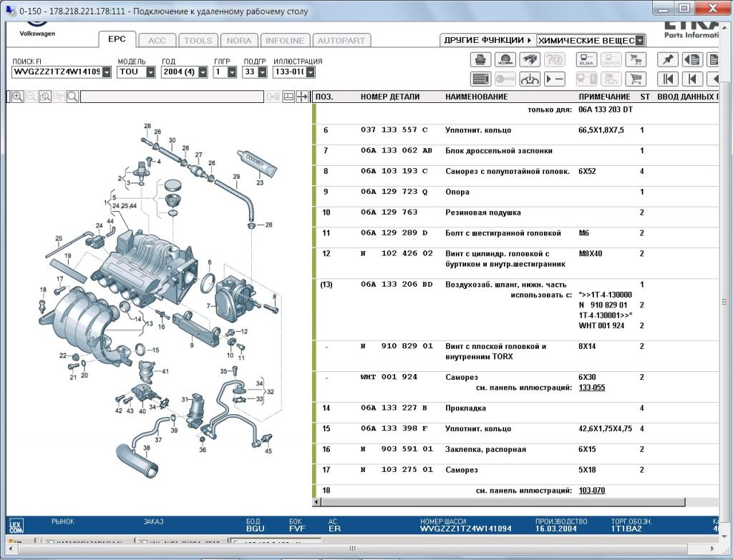Select the 'Опора' row
Screen dimensions: 733x560
coord(517,192)
